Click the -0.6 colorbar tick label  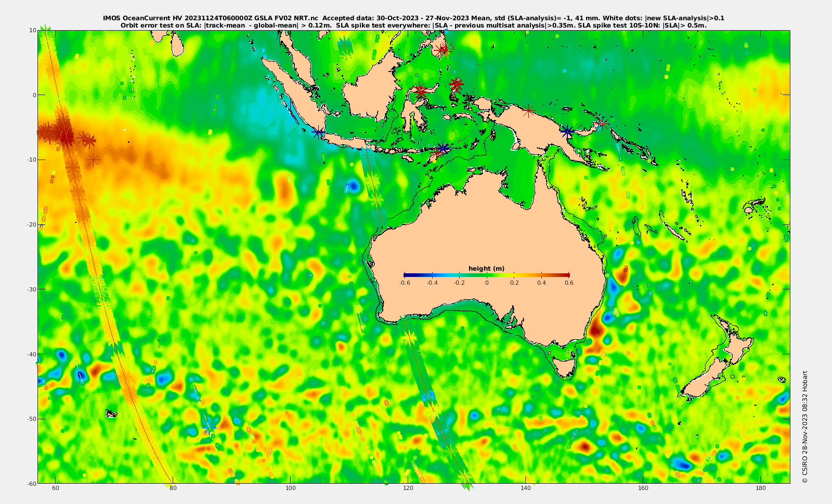coord(405,283)
